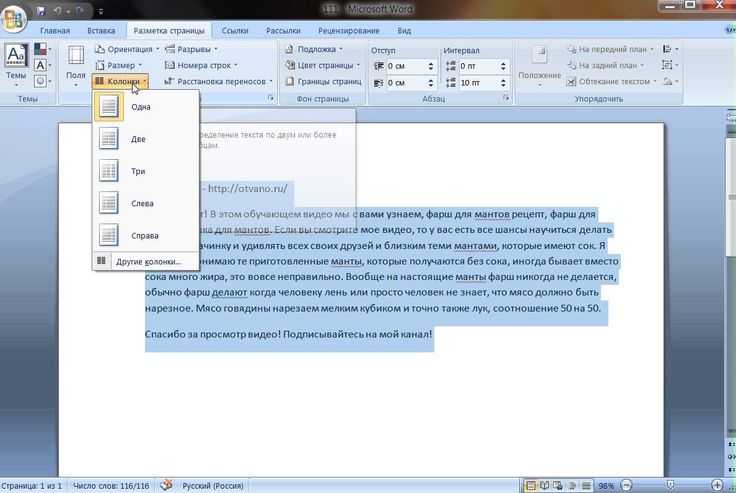Open theme fonts icon
The height and width of the screenshot is (493, 736).
(42, 65)
